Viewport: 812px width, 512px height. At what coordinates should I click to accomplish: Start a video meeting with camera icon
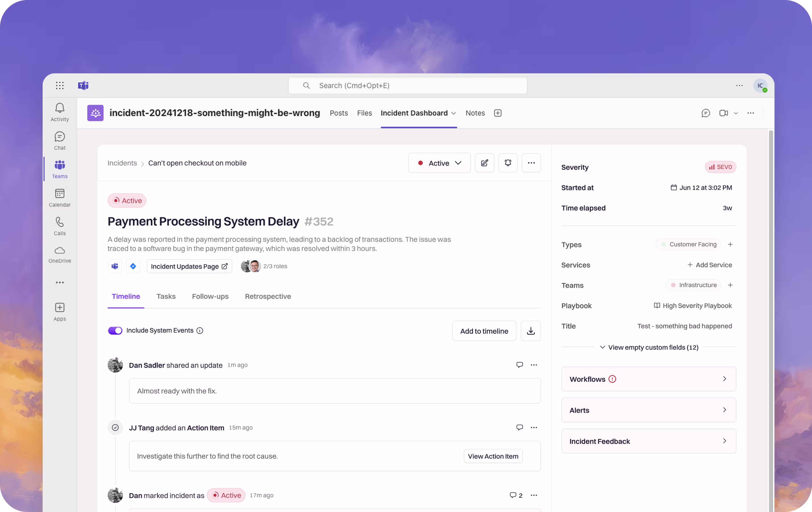click(723, 113)
